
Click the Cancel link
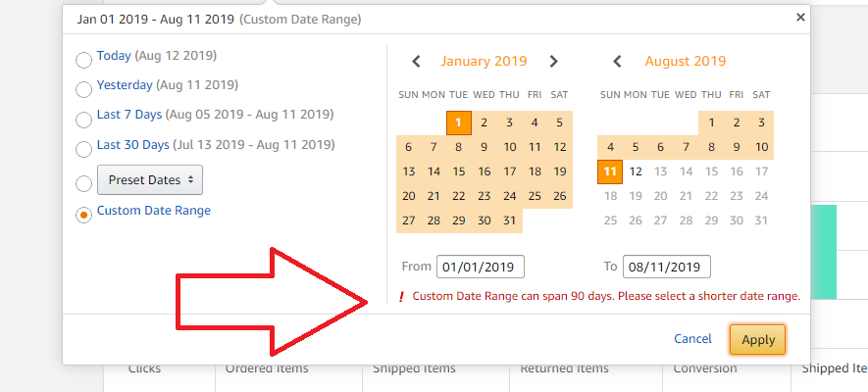(692, 339)
